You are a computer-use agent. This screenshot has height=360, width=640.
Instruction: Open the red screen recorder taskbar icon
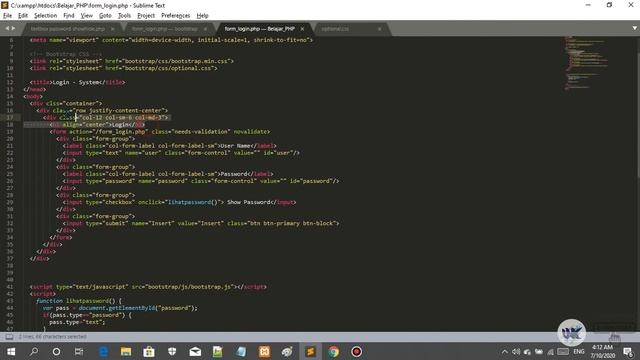tap(356, 352)
